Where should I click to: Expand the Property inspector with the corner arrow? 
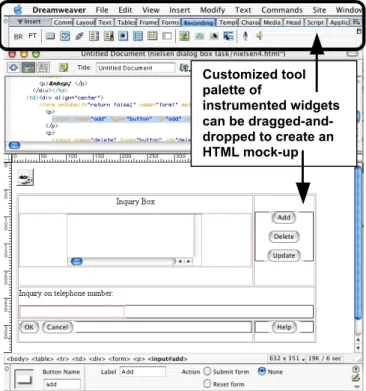(x=356, y=387)
